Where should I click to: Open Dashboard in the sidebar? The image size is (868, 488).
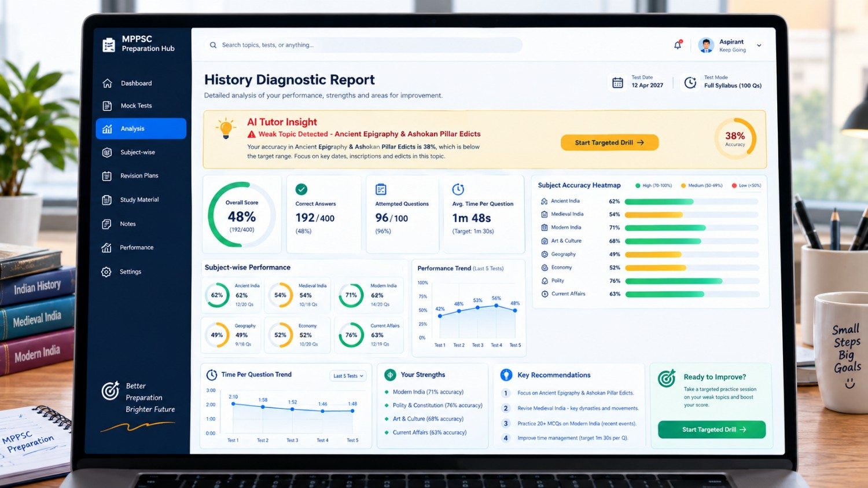point(141,83)
